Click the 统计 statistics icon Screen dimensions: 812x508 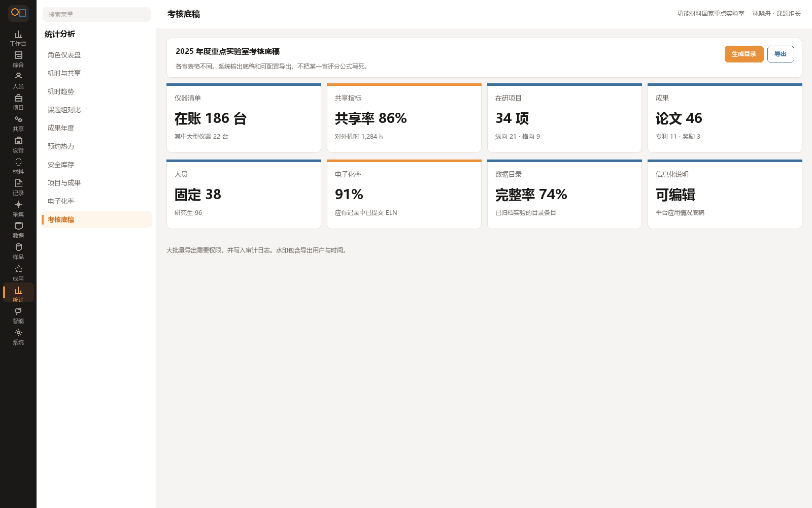(18, 293)
